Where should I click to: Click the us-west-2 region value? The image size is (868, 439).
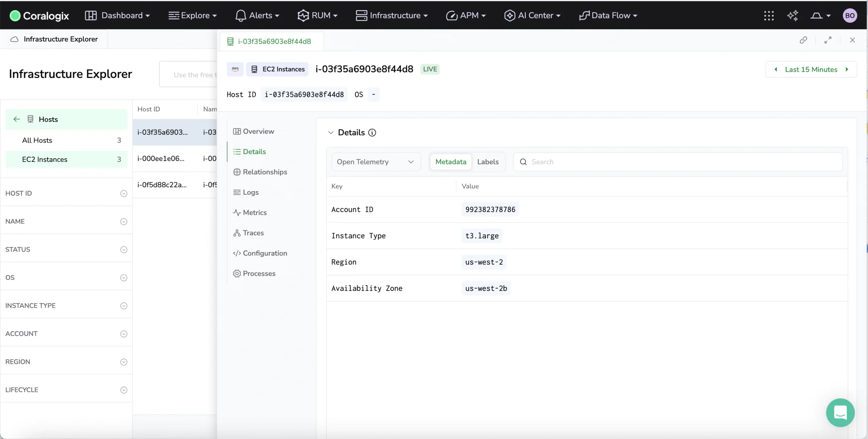[x=484, y=262]
